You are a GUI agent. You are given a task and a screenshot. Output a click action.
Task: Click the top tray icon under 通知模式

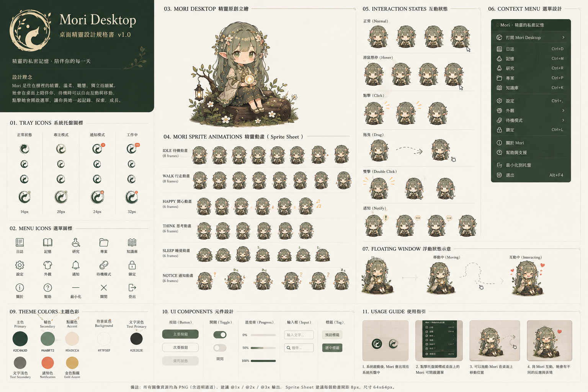pos(98,149)
